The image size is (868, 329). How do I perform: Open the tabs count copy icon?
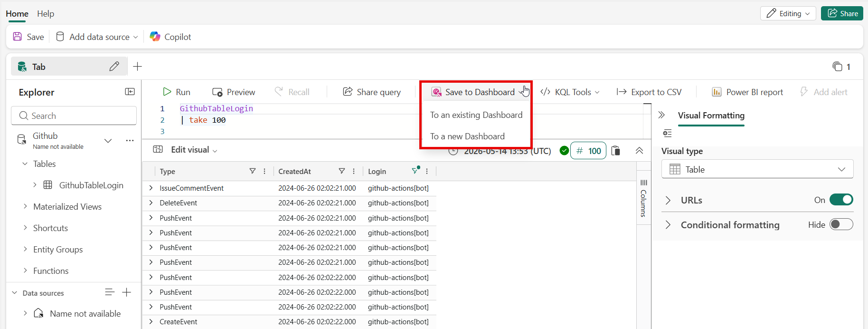(837, 67)
